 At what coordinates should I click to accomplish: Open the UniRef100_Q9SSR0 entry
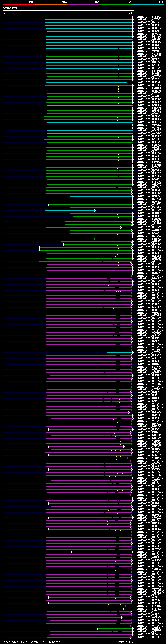(x=149, y=244)
